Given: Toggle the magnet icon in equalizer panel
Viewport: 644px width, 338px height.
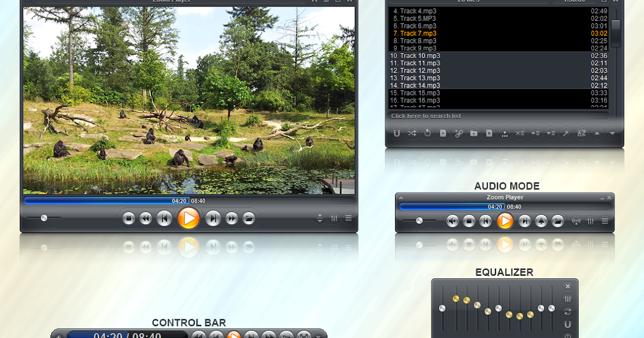Looking at the screenshot, I should click(568, 325).
